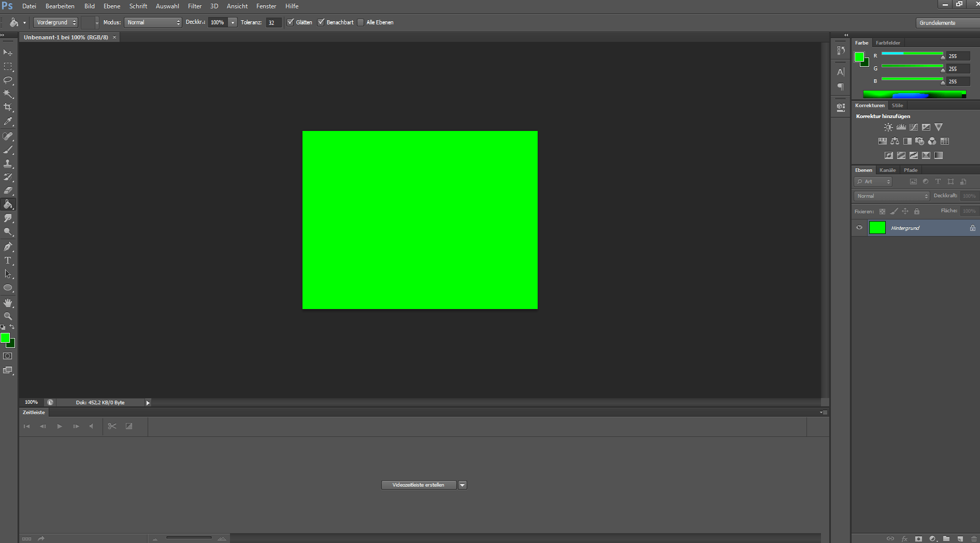
Task: Toggle lock all icon in Fixieren
Action: (917, 211)
